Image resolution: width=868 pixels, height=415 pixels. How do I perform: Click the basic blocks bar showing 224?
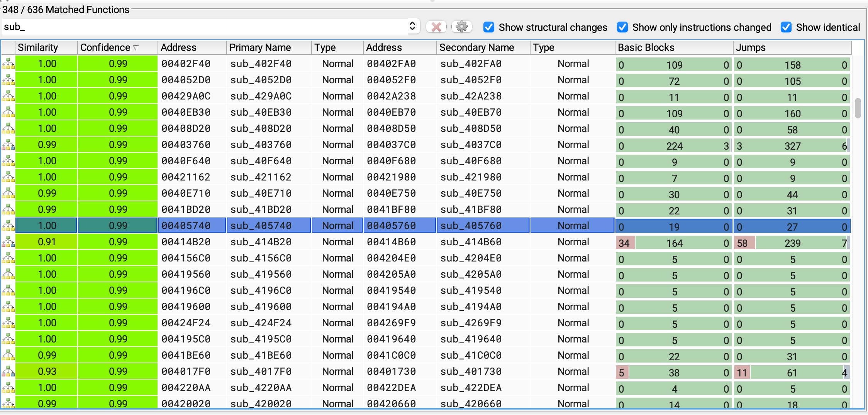coord(674,146)
